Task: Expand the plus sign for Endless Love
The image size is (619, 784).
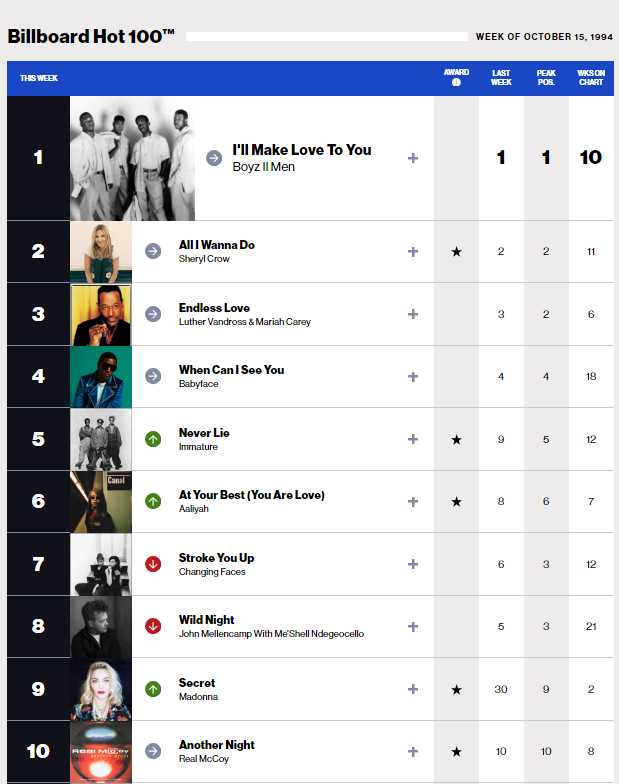Action: [413, 314]
